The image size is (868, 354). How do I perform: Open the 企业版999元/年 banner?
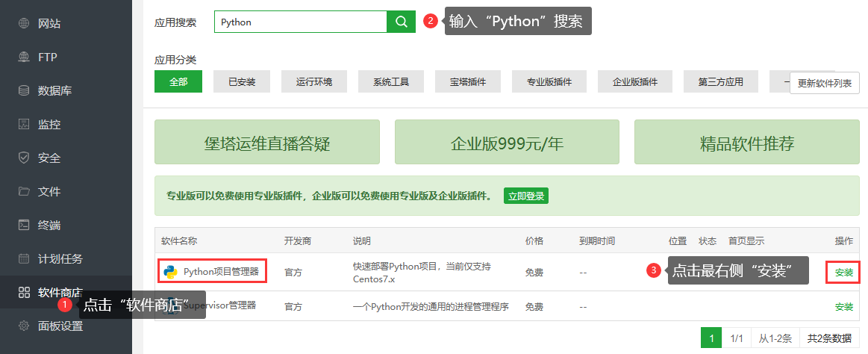[x=507, y=143]
